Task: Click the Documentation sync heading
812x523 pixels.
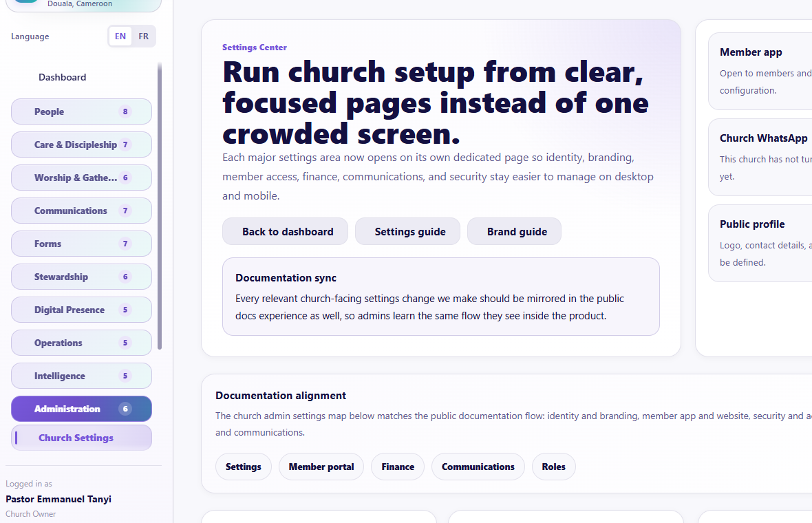Action: pyautogui.click(x=286, y=277)
